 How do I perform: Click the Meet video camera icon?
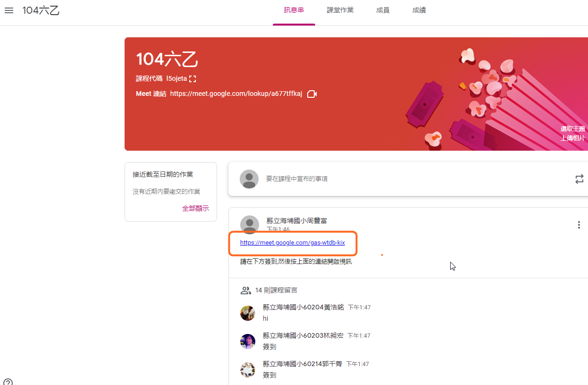pyautogui.click(x=311, y=94)
